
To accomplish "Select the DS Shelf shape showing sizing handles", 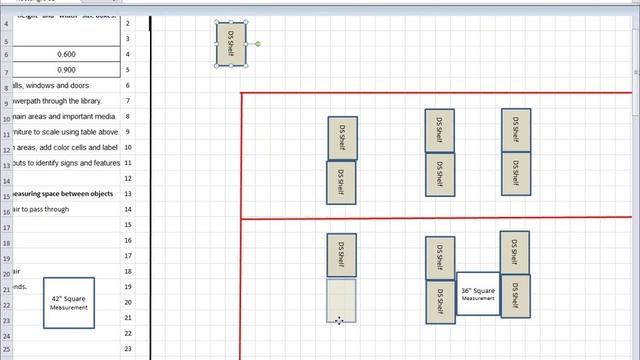I will click(231, 44).
